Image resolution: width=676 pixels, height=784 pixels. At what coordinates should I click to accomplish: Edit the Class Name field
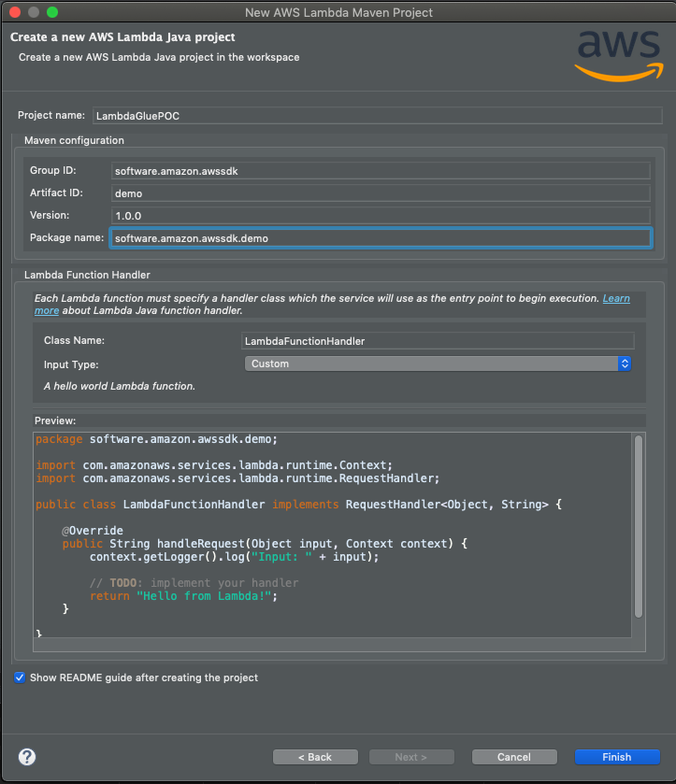438,341
